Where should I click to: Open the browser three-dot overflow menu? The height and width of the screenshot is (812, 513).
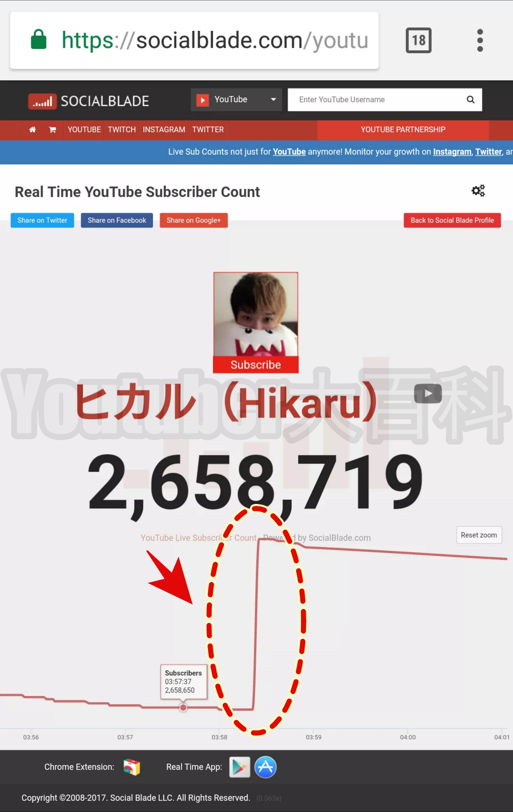pos(480,40)
